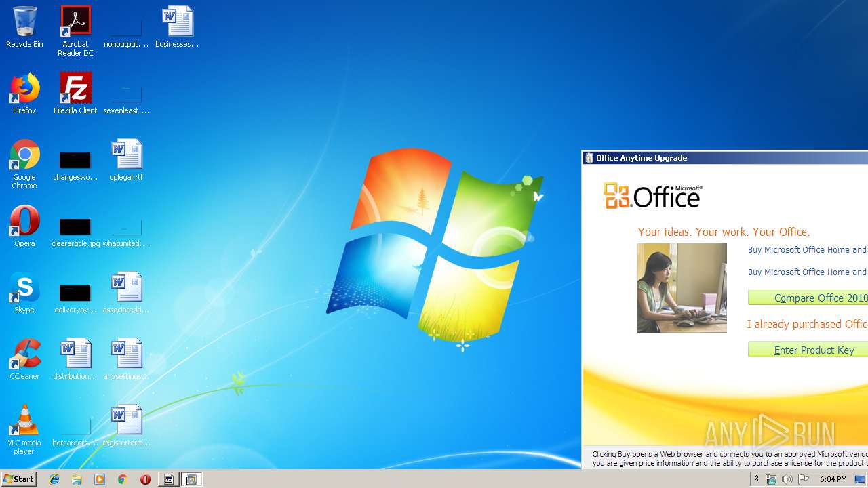Click "I already purchased Office" text
The height and width of the screenshot is (488, 868).
pyautogui.click(x=807, y=324)
